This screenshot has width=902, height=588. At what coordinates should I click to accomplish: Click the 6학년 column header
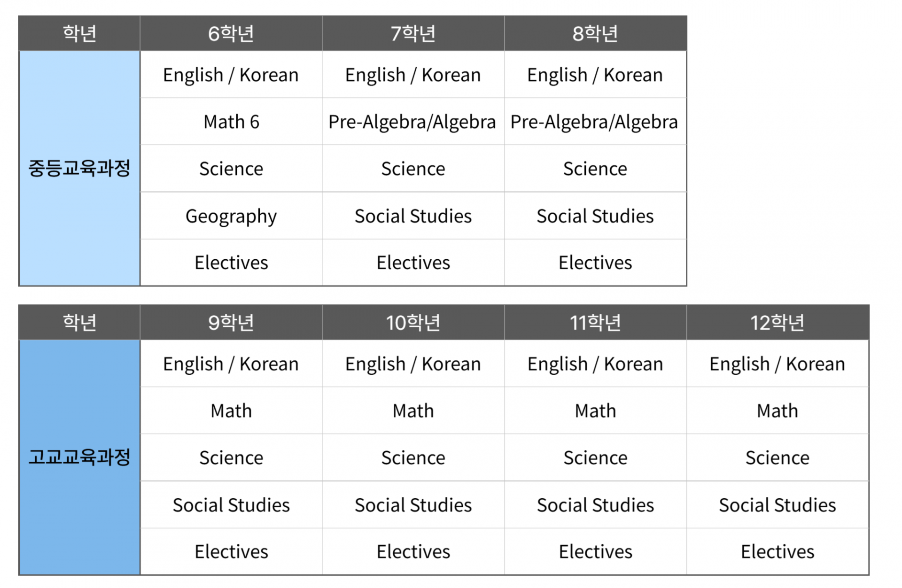[231, 33]
